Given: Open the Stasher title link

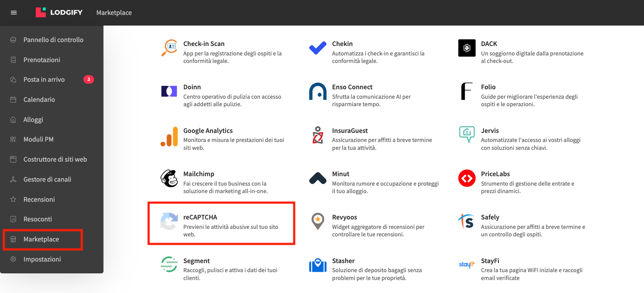Looking at the screenshot, I should click(x=343, y=261).
